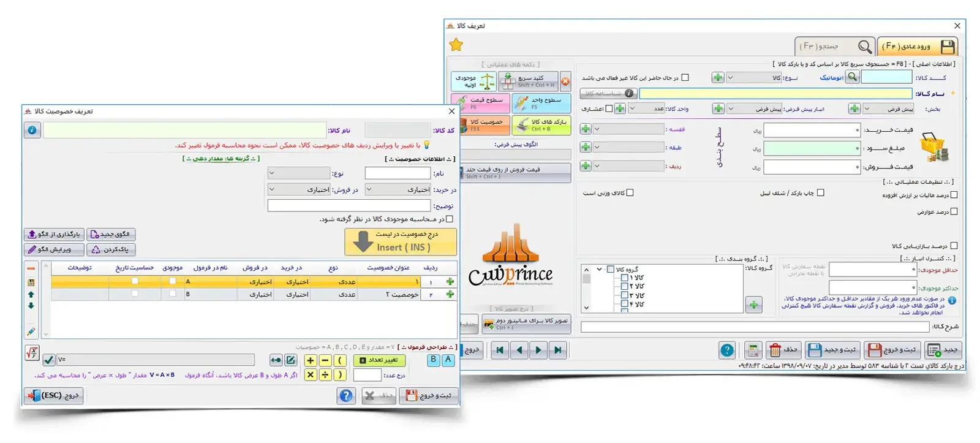Click the green checkmark beside the V= formula

[x=49, y=360]
